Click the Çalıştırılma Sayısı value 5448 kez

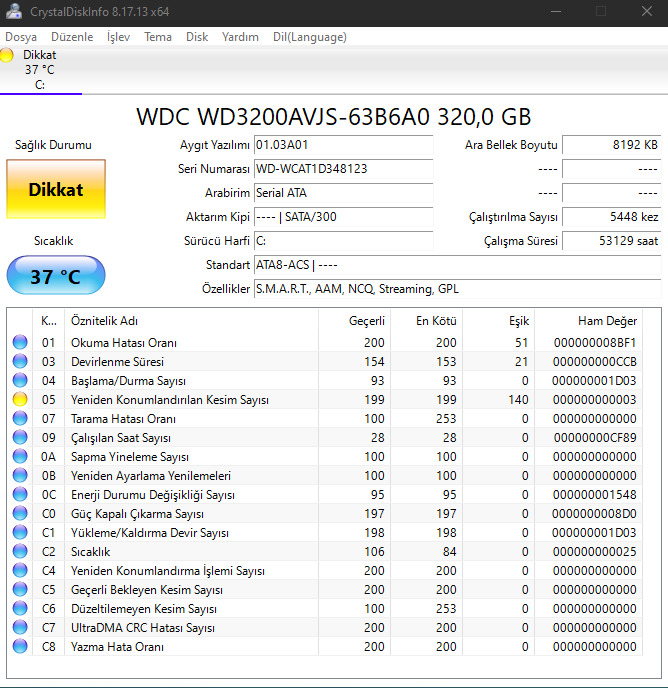(x=611, y=217)
